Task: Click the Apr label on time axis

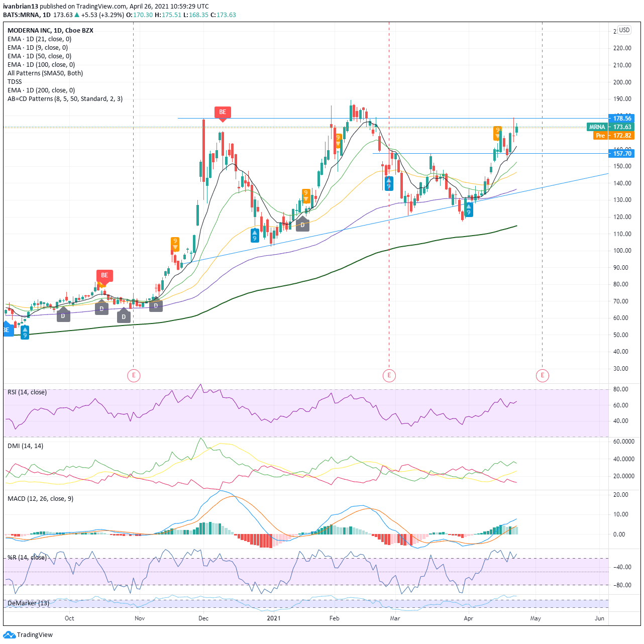Action: point(469,618)
